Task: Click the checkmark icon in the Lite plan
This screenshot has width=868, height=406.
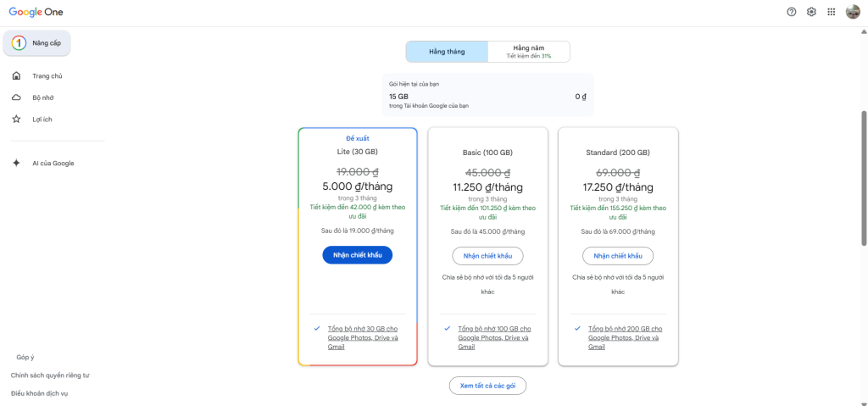Action: 317,329
